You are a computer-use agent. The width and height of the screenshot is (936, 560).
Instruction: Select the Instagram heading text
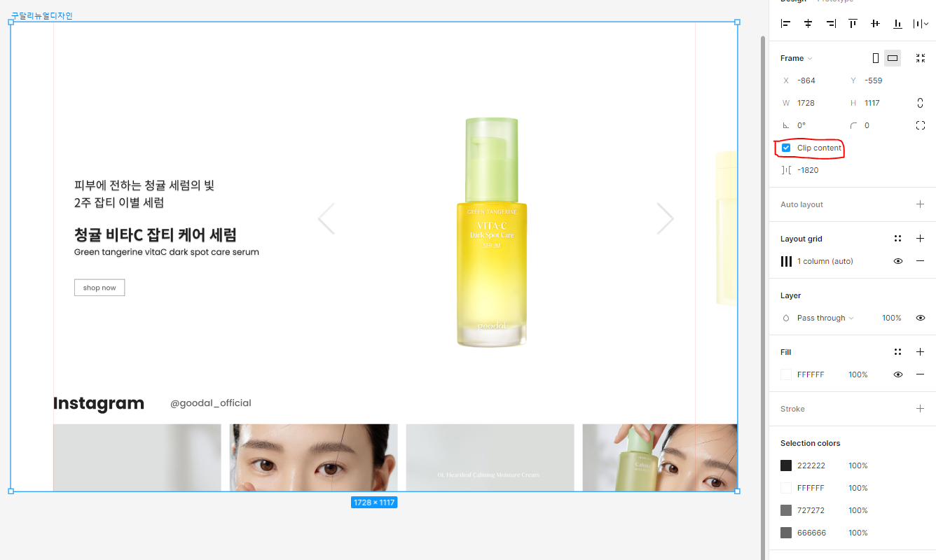tap(99, 404)
